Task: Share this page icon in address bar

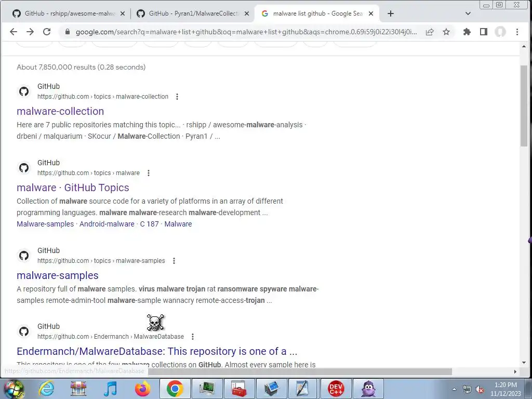Action: pos(430,32)
